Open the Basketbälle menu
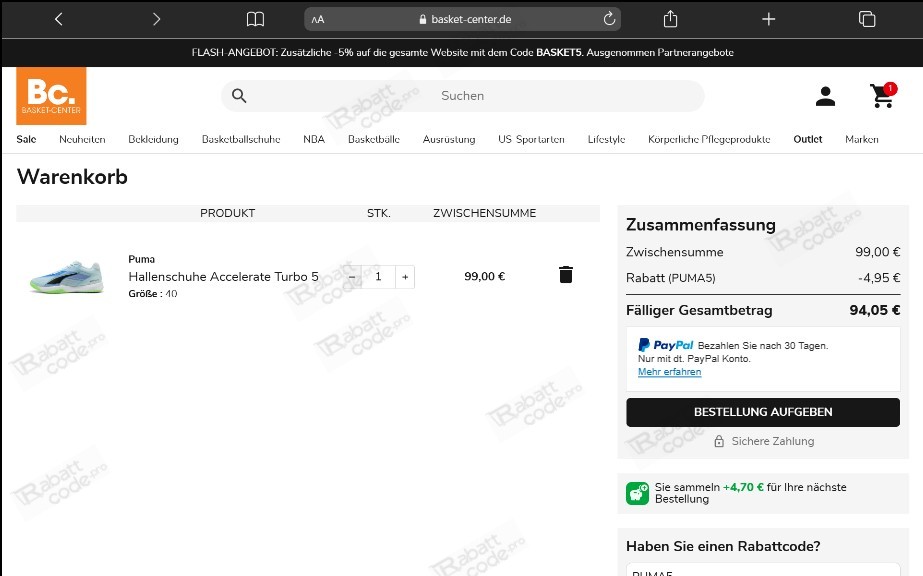This screenshot has height=576, width=923. [x=374, y=139]
